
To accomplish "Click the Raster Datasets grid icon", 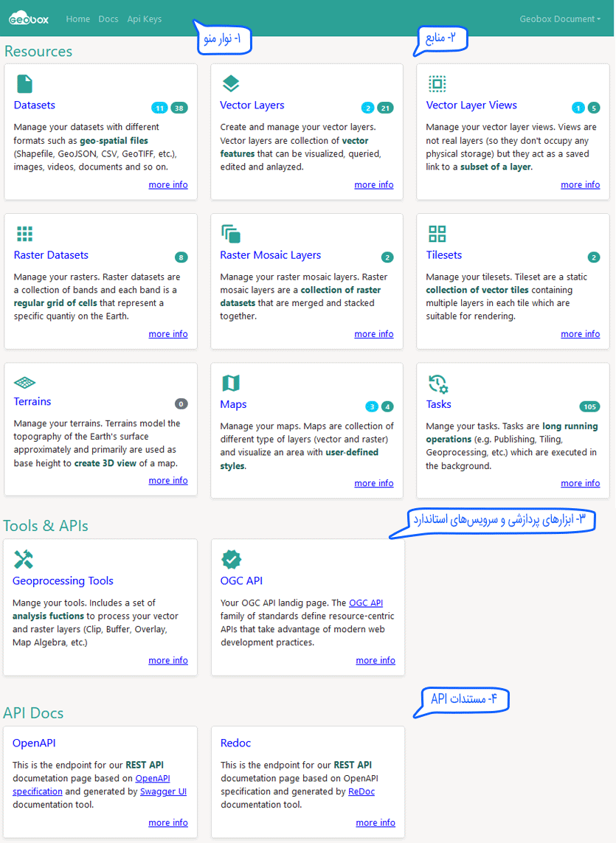I will 24,234.
